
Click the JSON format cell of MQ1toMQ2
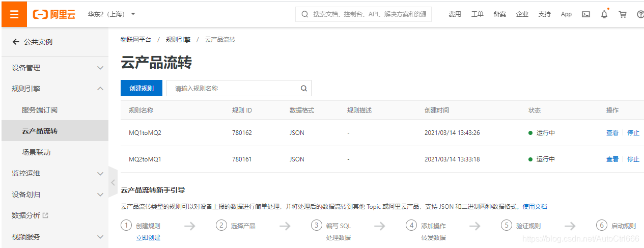tap(297, 133)
